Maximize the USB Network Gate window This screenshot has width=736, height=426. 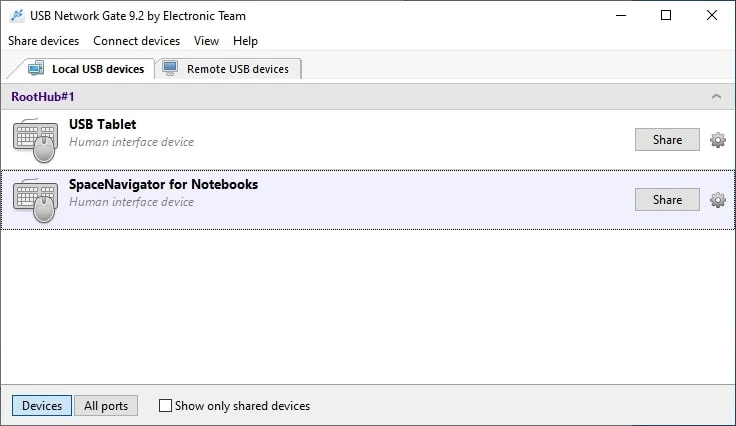click(666, 15)
